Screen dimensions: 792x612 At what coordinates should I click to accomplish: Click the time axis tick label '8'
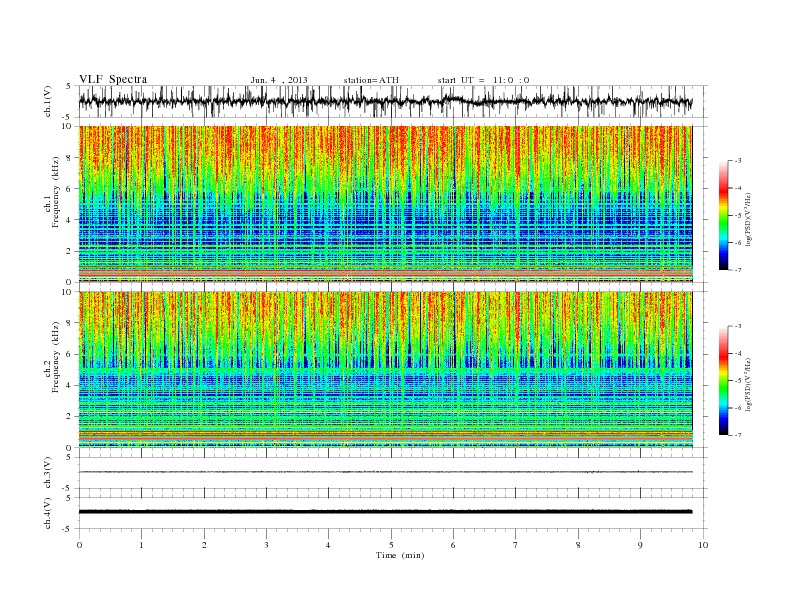coord(578,545)
